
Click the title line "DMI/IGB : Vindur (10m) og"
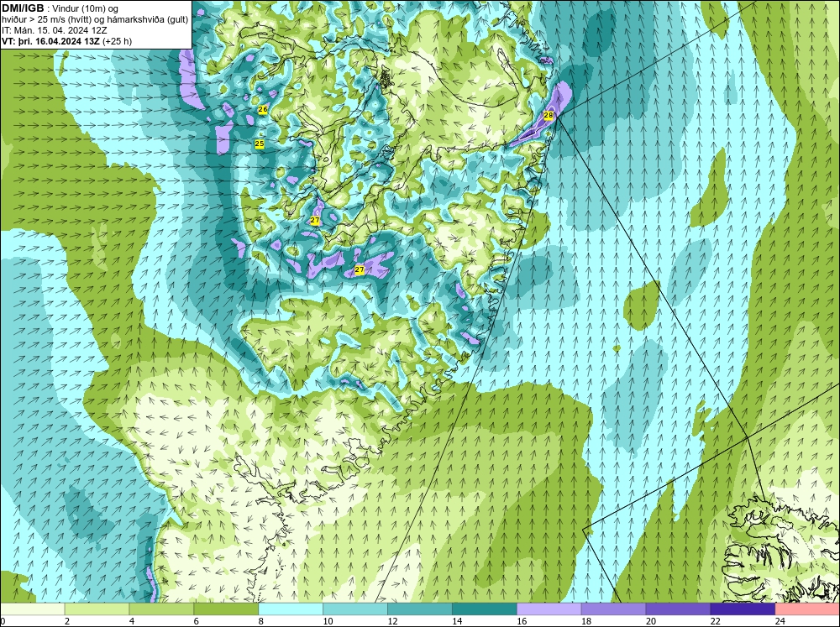(x=60, y=8)
